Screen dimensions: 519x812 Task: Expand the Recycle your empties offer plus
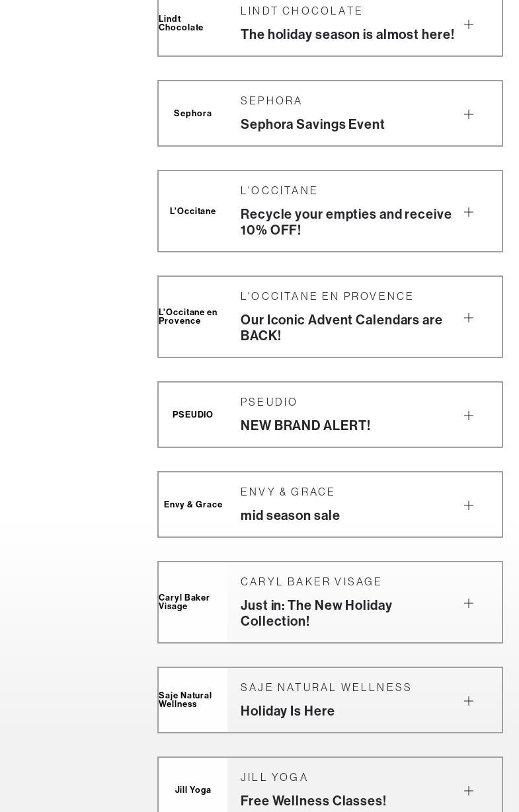point(469,212)
